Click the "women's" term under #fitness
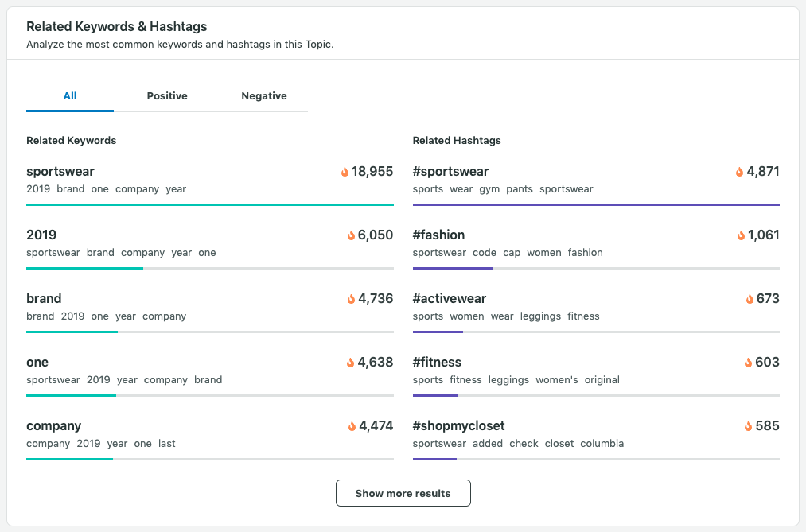Viewport: 806px width, 532px height. (x=557, y=380)
